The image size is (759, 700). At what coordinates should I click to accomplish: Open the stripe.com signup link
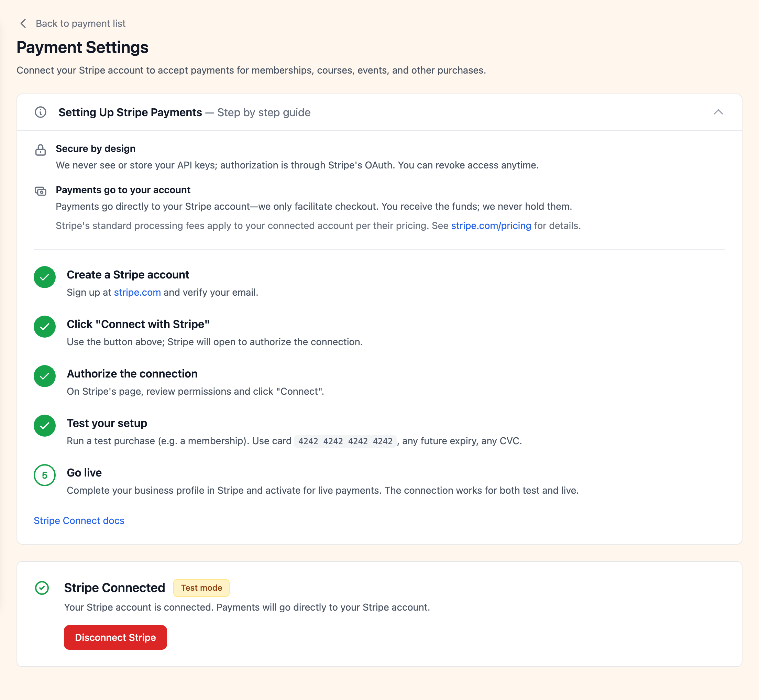137,293
